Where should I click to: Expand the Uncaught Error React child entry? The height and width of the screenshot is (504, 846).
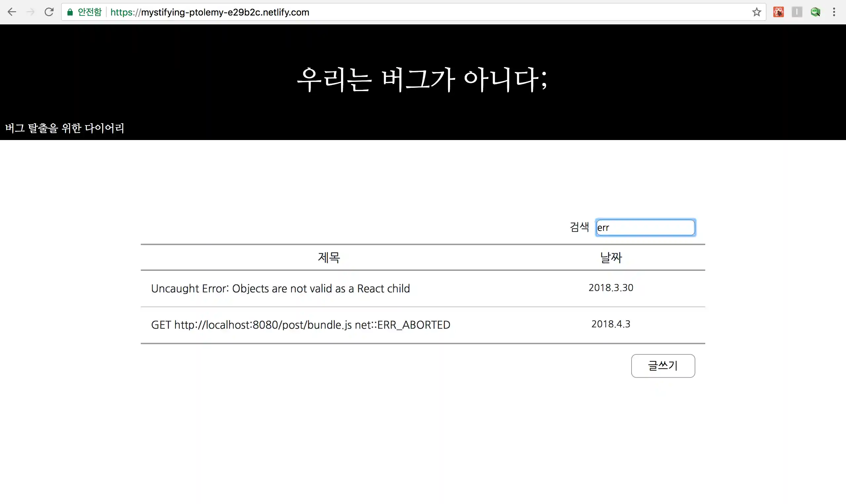pyautogui.click(x=280, y=288)
